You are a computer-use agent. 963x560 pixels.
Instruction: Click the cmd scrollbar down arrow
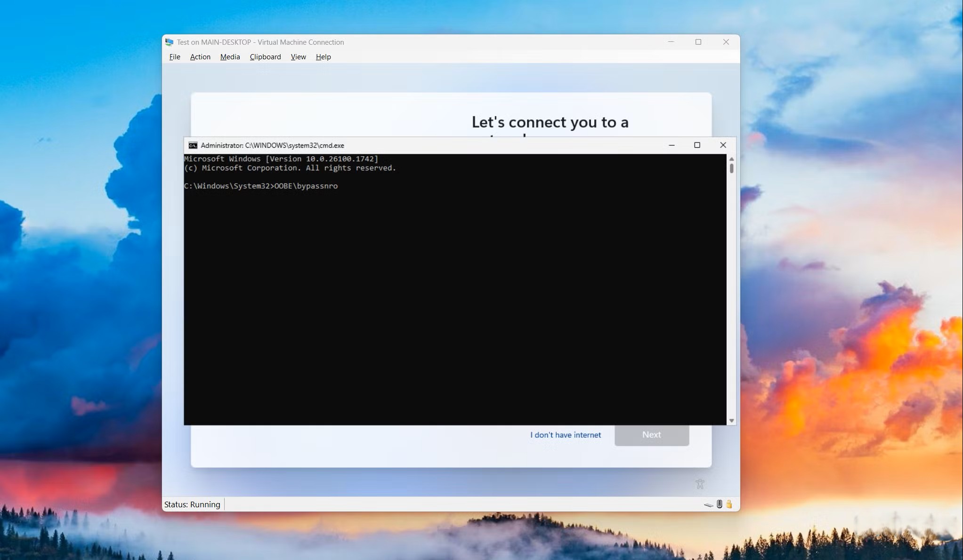pos(731,421)
